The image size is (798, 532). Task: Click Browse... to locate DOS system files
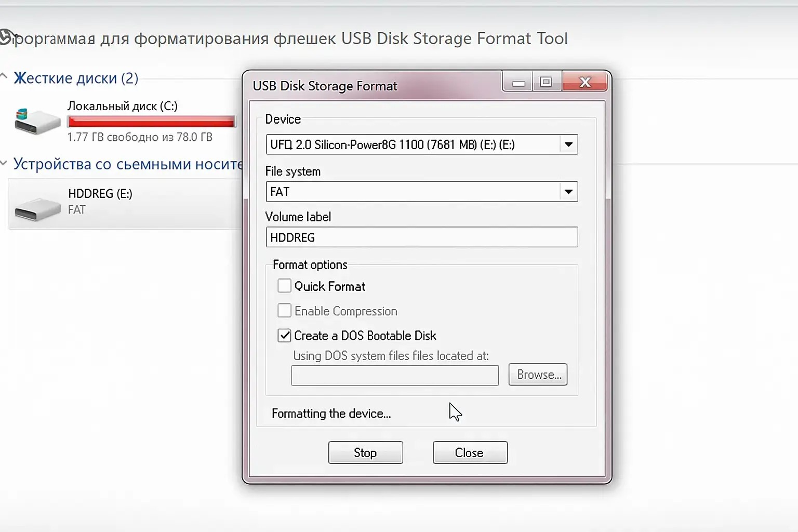click(538, 375)
